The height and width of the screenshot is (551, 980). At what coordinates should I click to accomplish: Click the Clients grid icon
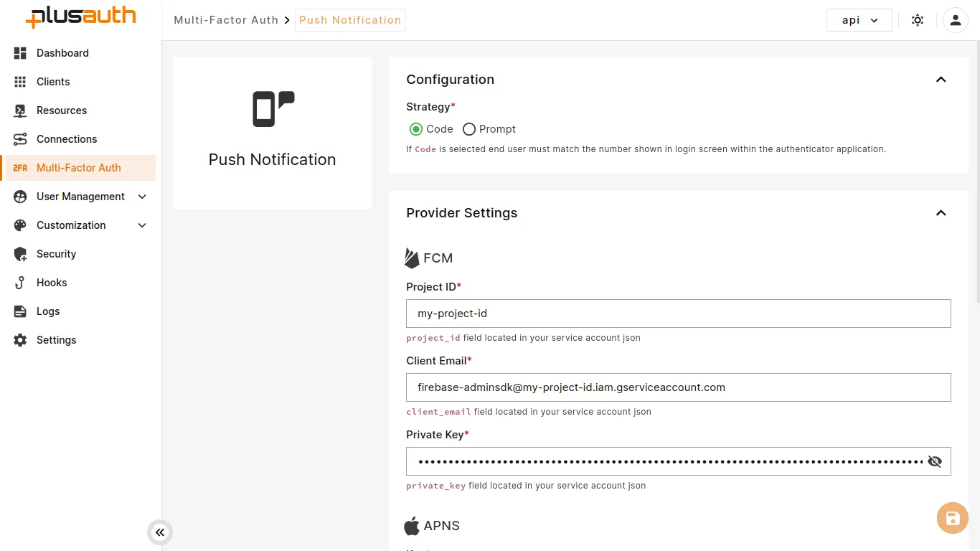(20, 82)
